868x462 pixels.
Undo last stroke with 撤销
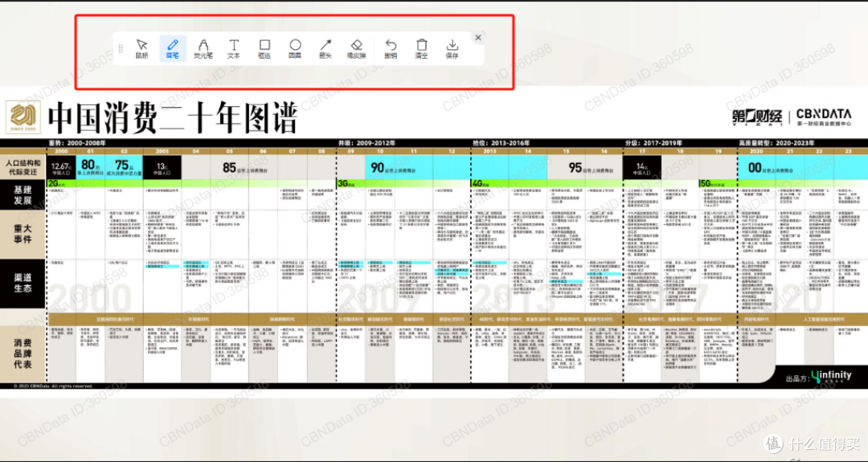[x=391, y=49]
